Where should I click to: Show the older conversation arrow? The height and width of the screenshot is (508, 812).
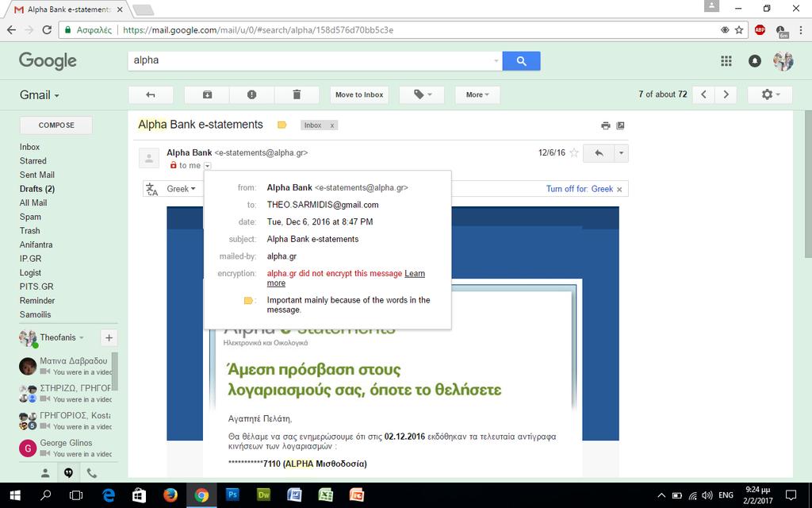[x=726, y=94]
